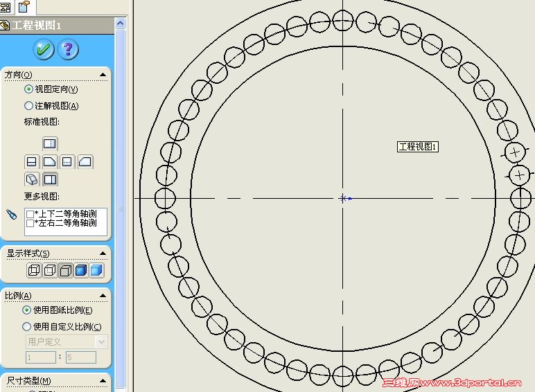535x392 pixels.
Task: Check the *上下二等角轴测 view box
Action: (30, 214)
